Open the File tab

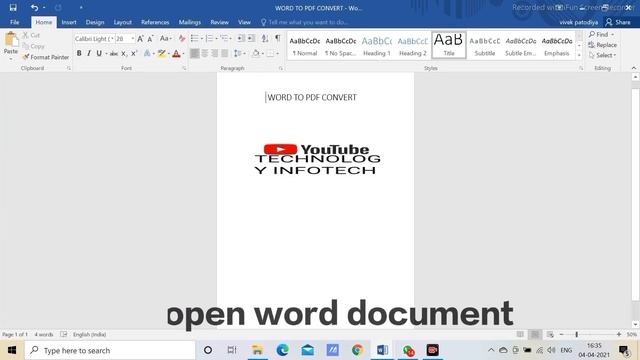[x=15, y=22]
